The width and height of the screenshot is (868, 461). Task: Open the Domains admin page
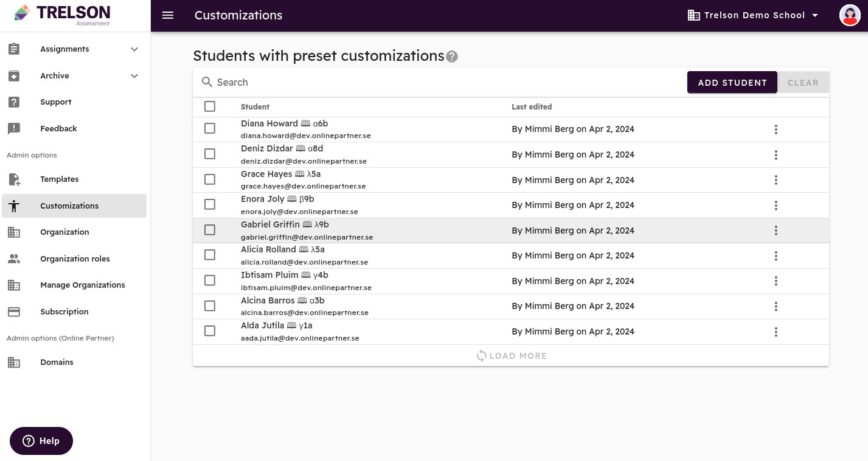coord(57,362)
